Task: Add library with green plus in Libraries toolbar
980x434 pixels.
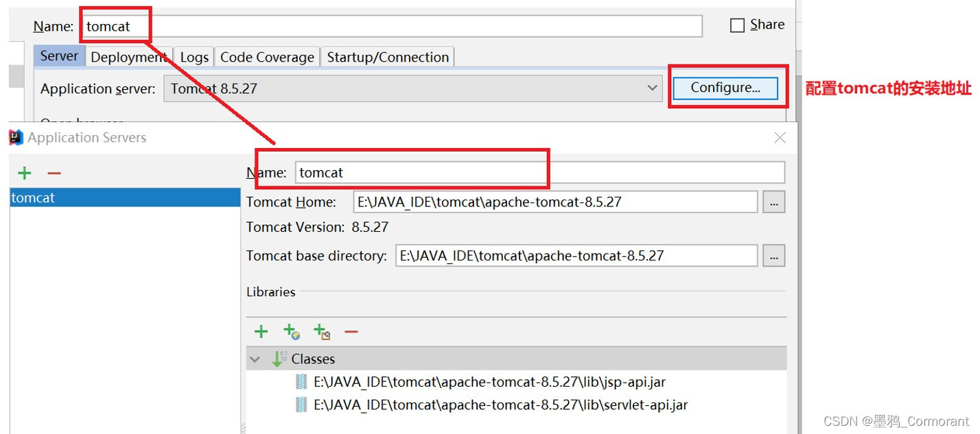Action: [x=261, y=332]
